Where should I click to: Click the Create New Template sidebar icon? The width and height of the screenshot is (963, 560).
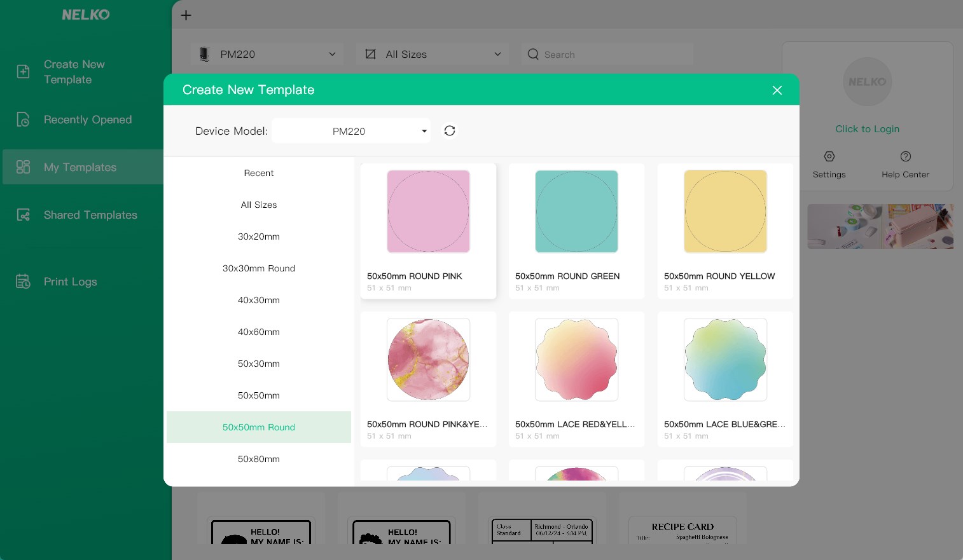pyautogui.click(x=23, y=72)
